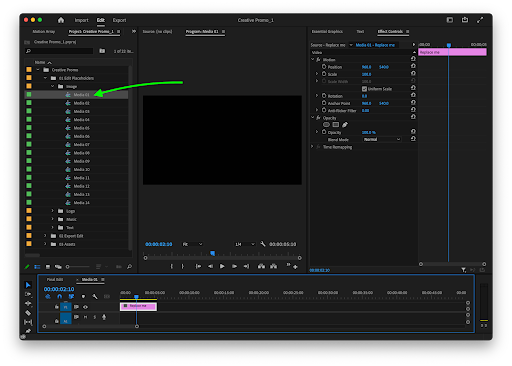512x366 pixels.
Task: Create ellipse mask under Opacity
Action: [326, 125]
